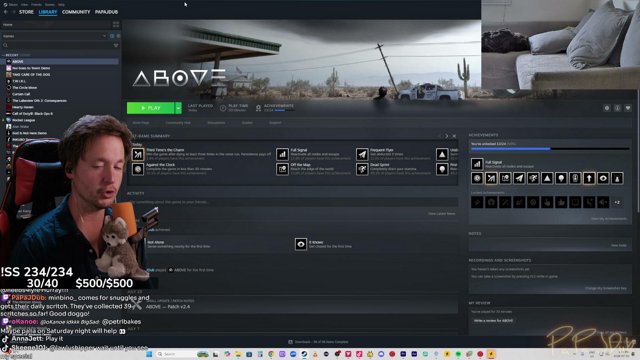The image size is (640, 360).
Task: Select Rocket League in library list
Action: pos(23,120)
